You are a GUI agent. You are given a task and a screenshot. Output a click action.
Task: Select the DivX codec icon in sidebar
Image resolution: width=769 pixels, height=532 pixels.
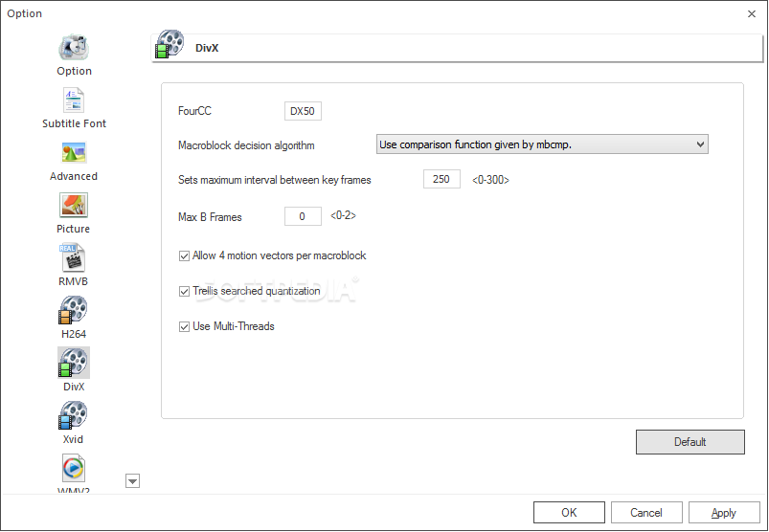click(x=74, y=363)
